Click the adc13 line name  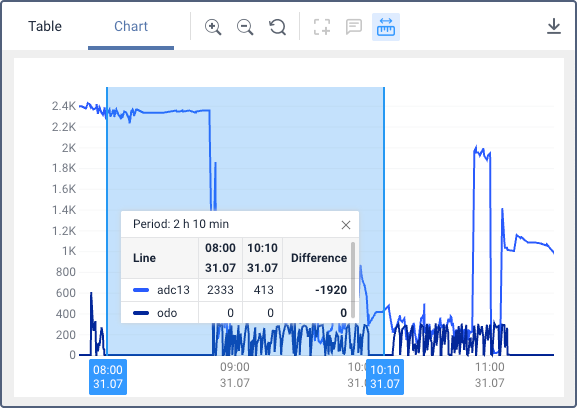173,290
